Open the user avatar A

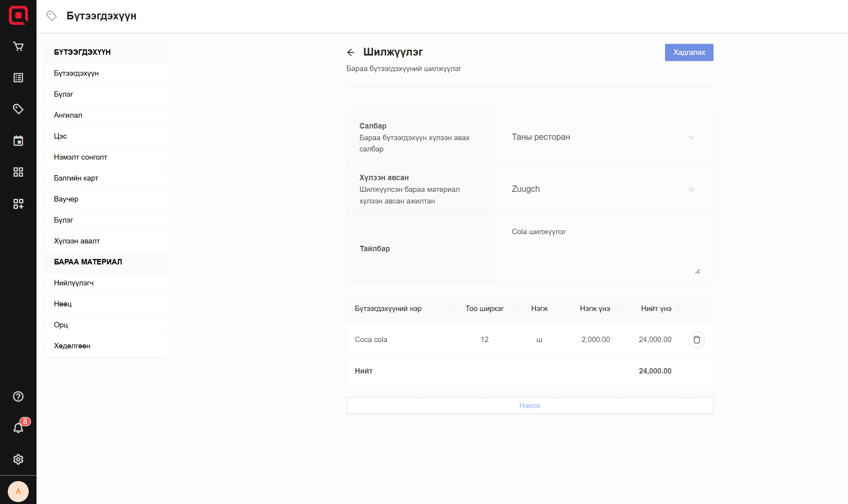pos(18,492)
